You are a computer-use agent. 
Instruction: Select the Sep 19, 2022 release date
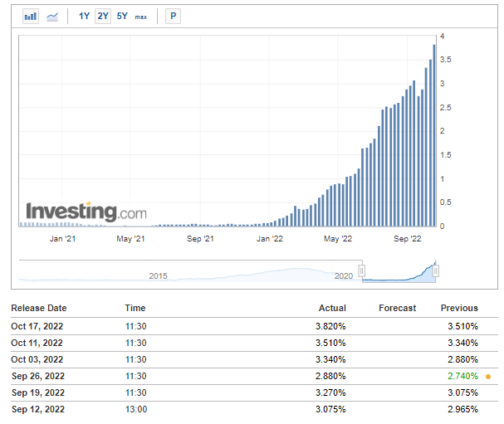[x=38, y=392]
